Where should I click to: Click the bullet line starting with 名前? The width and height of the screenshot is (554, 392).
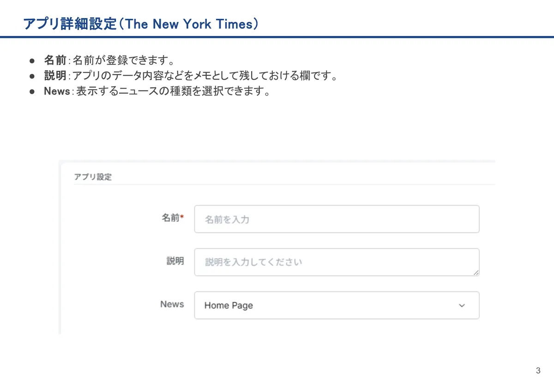coord(109,60)
